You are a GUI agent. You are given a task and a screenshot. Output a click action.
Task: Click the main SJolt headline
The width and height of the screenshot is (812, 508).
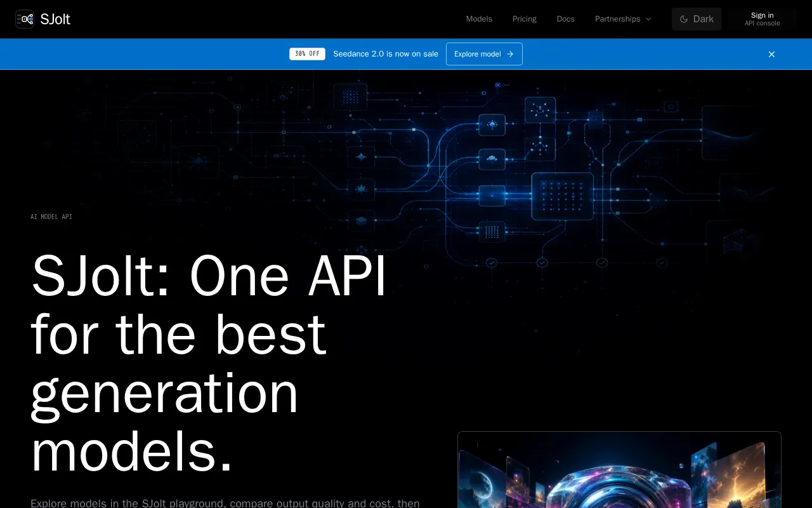coord(209,364)
